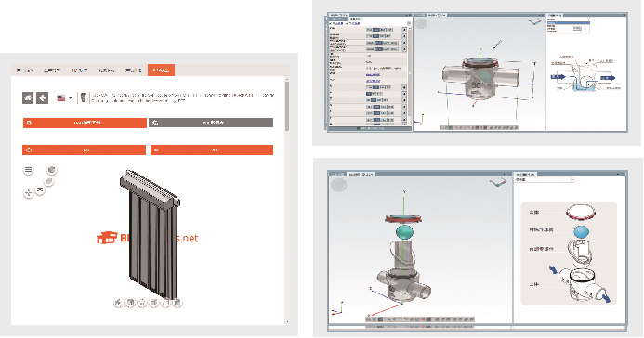Select the transparent cube view icon
Viewport: 644px width, 338px height.
[x=48, y=181]
